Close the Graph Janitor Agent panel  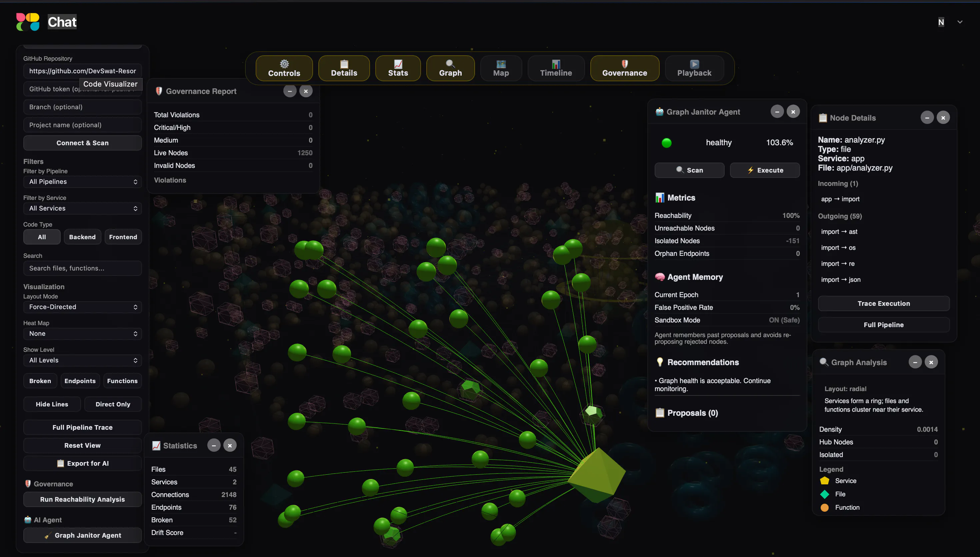793,112
